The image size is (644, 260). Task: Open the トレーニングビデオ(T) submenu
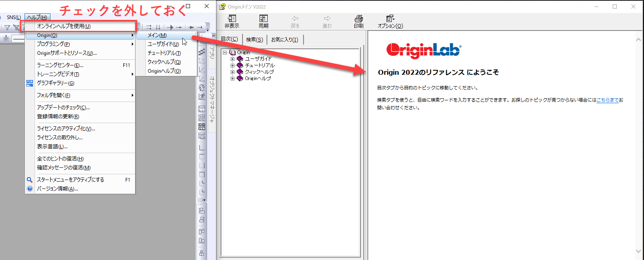coord(80,74)
